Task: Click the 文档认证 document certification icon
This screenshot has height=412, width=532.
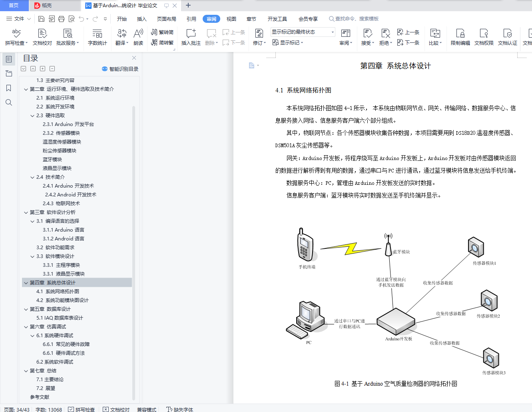Action: (x=507, y=37)
